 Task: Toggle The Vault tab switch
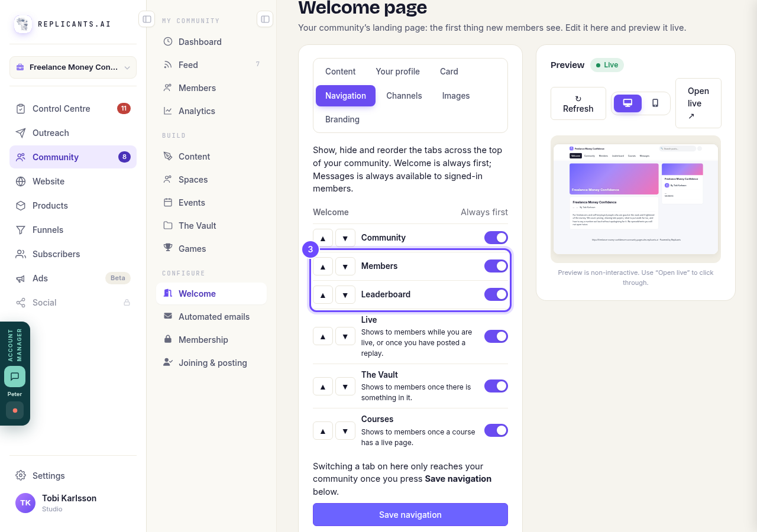(496, 386)
